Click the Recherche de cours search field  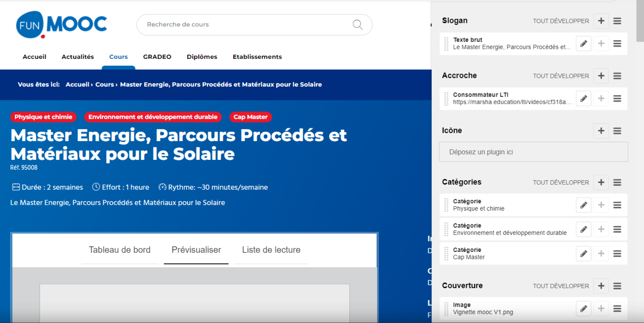click(x=244, y=25)
